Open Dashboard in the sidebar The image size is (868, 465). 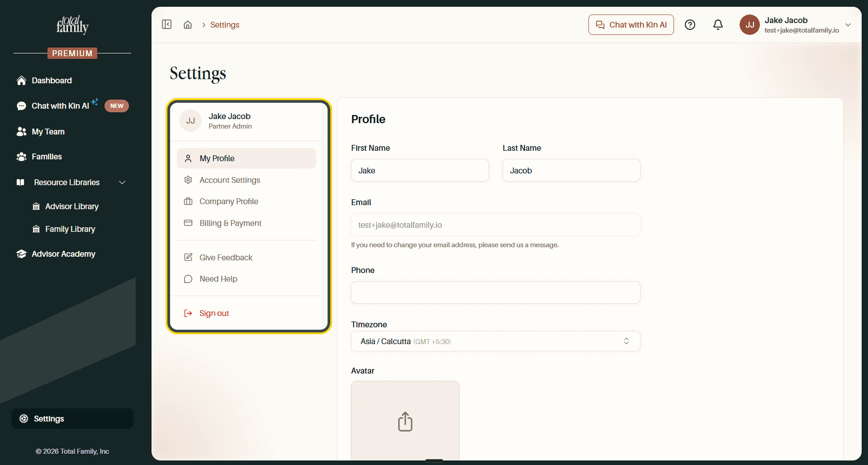coord(52,81)
